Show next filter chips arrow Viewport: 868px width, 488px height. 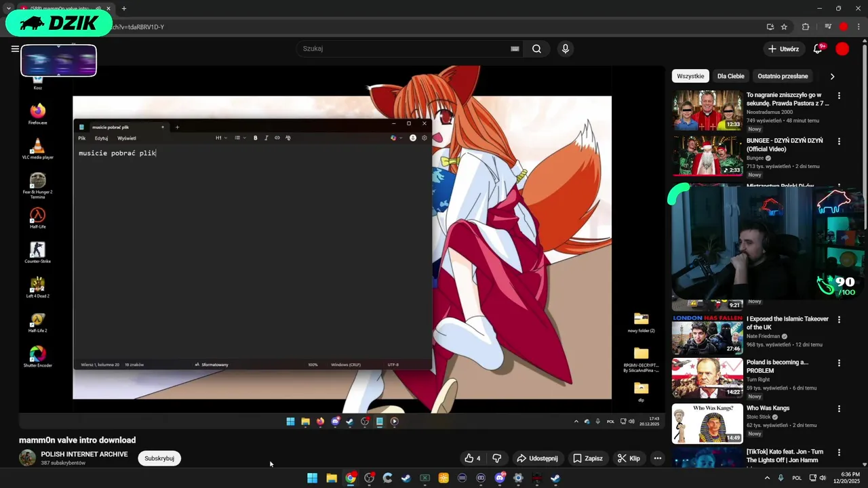point(832,77)
